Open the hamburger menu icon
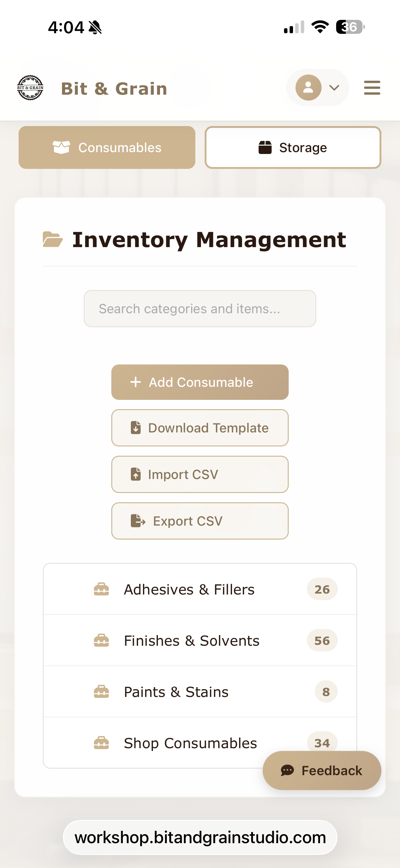 (372, 88)
